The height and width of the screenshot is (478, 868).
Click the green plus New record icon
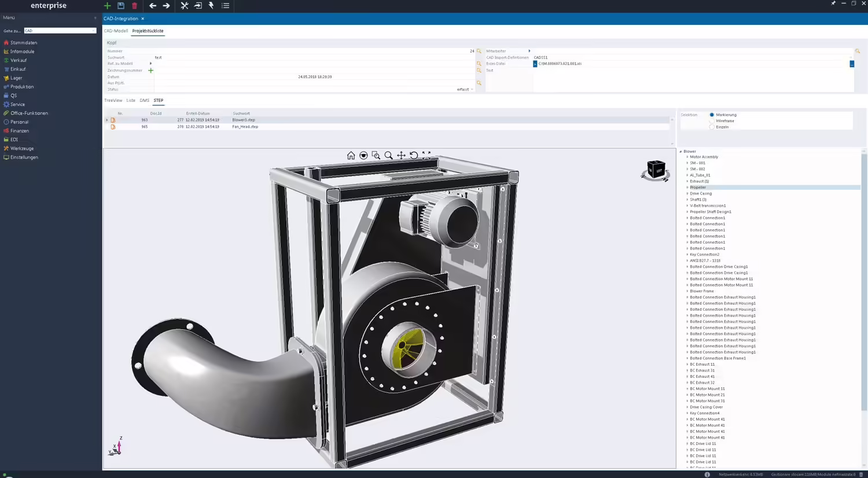(107, 6)
